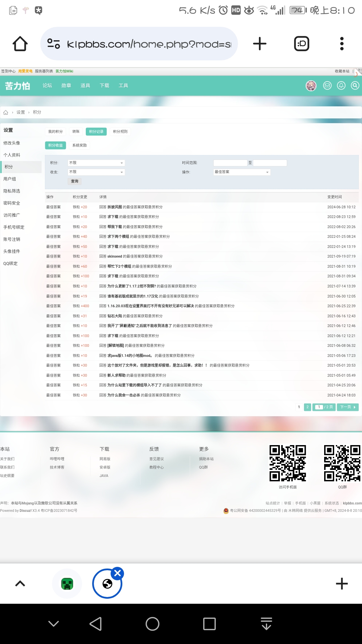Open thread 钻石大陆 link
The width and height of the screenshot is (362, 644).
click(115, 316)
